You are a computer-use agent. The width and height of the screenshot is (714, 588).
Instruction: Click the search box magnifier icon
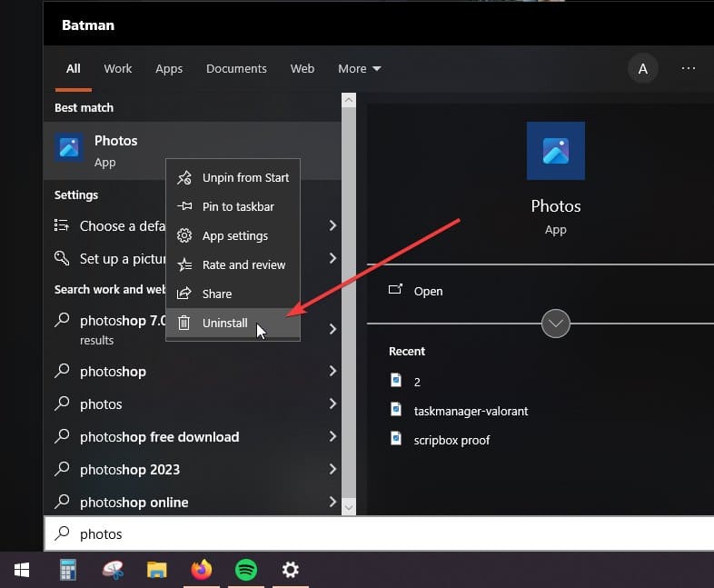(62, 533)
